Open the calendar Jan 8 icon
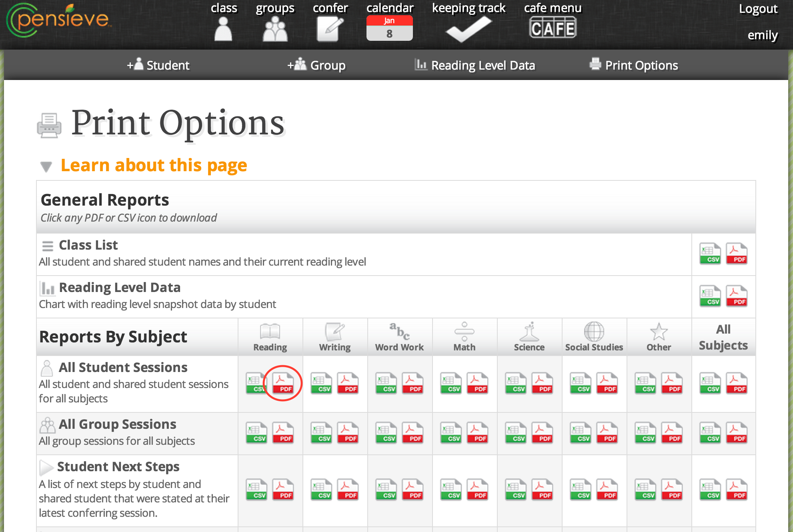793x532 pixels. [389, 28]
